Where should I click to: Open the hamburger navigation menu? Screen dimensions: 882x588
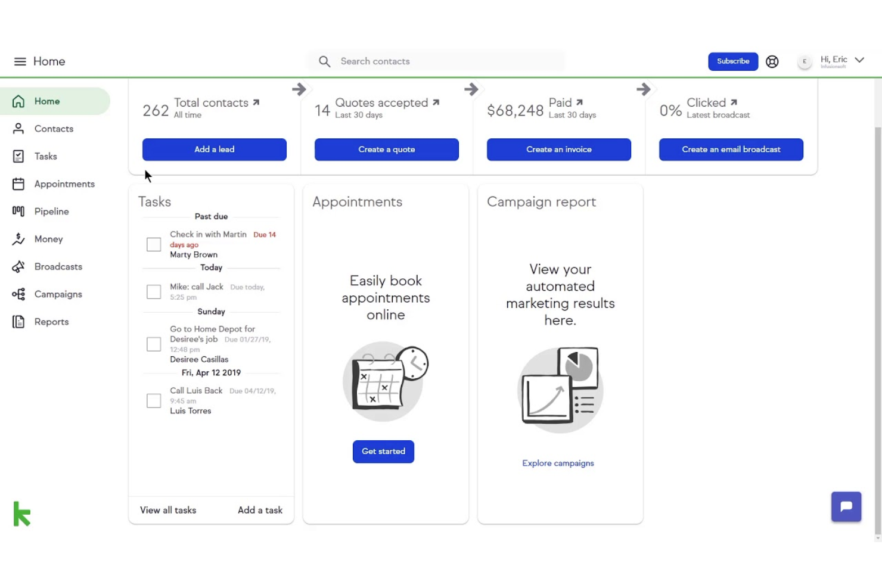click(x=20, y=61)
